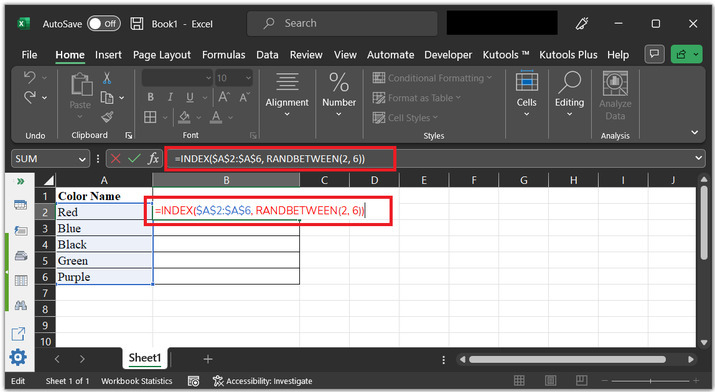Click the Search box in title bar
Image resolution: width=715 pixels, height=392 pixels.
(x=342, y=23)
